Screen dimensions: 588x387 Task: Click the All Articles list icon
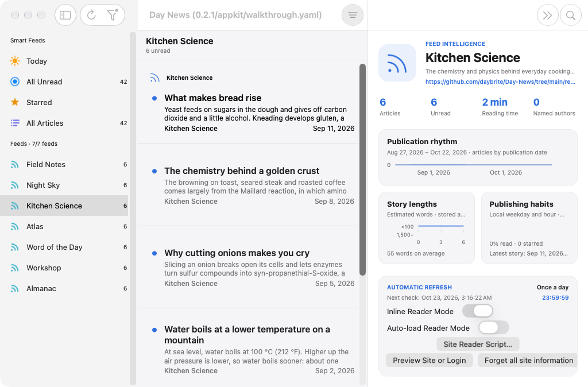pyautogui.click(x=15, y=123)
